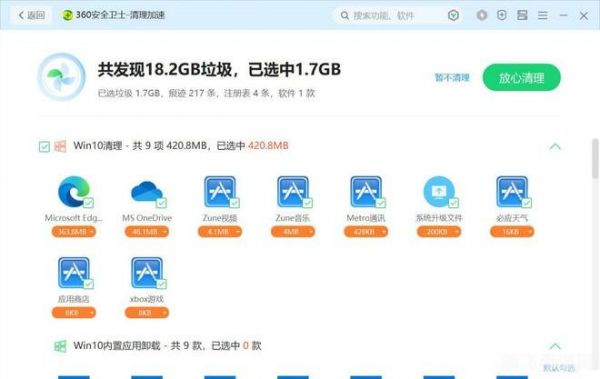This screenshot has height=379, width=600.
Task: Open the 4.1MB dropdown under Zune视频
Action: coord(220,232)
